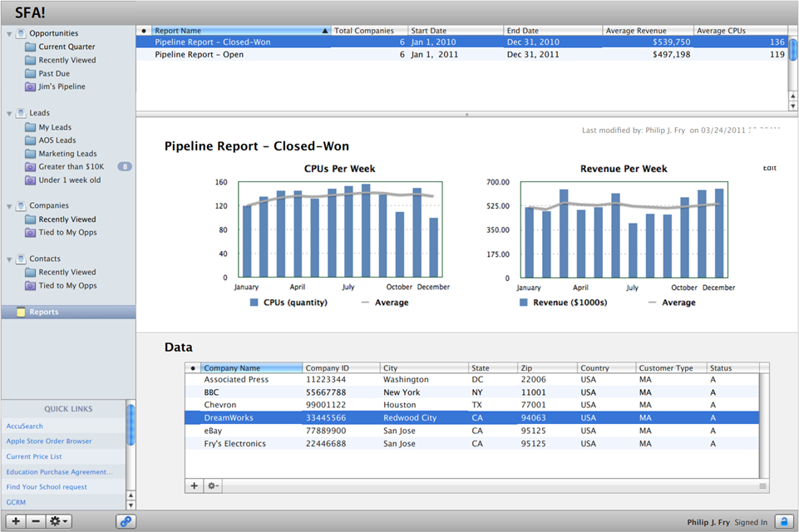Click the blue CPUs (quantity) legend swatch
The height and width of the screenshot is (532, 799).
click(x=254, y=303)
